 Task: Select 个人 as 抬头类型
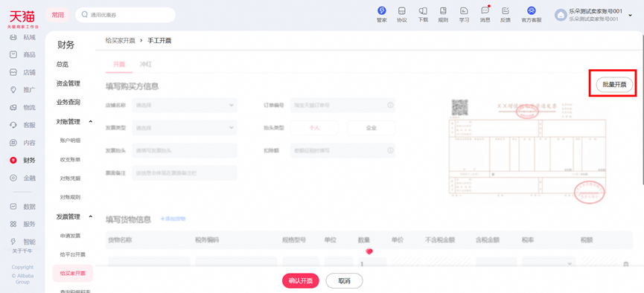pos(314,128)
